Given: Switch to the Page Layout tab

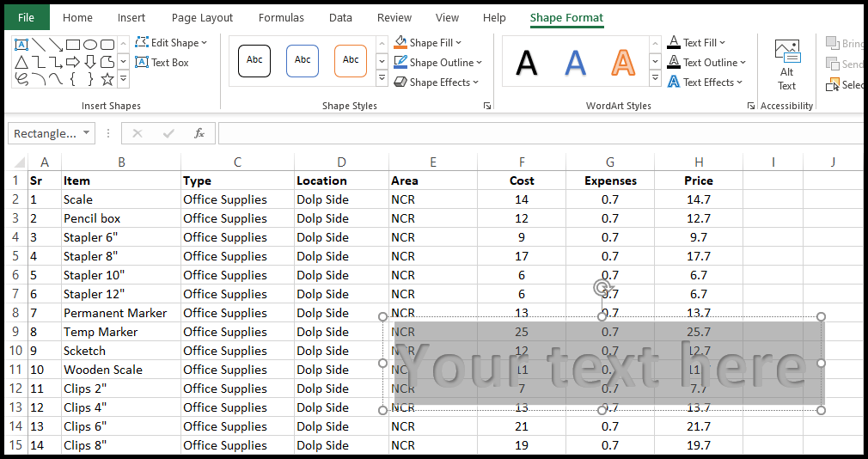Looking at the screenshot, I should [x=203, y=18].
